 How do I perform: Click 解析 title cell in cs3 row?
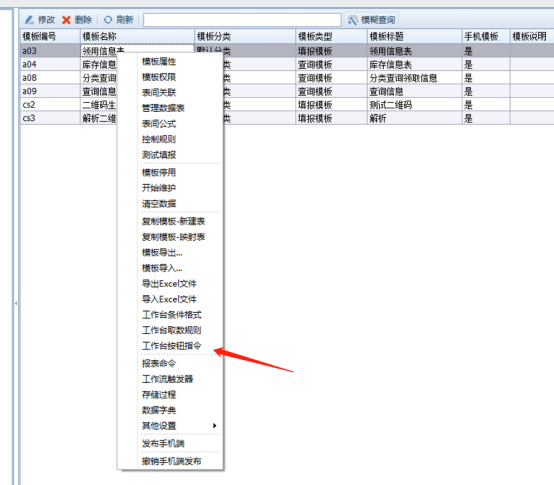(x=414, y=118)
